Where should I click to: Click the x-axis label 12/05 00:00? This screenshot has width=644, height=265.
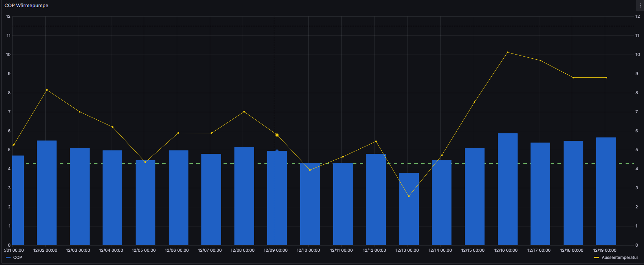tap(144, 250)
